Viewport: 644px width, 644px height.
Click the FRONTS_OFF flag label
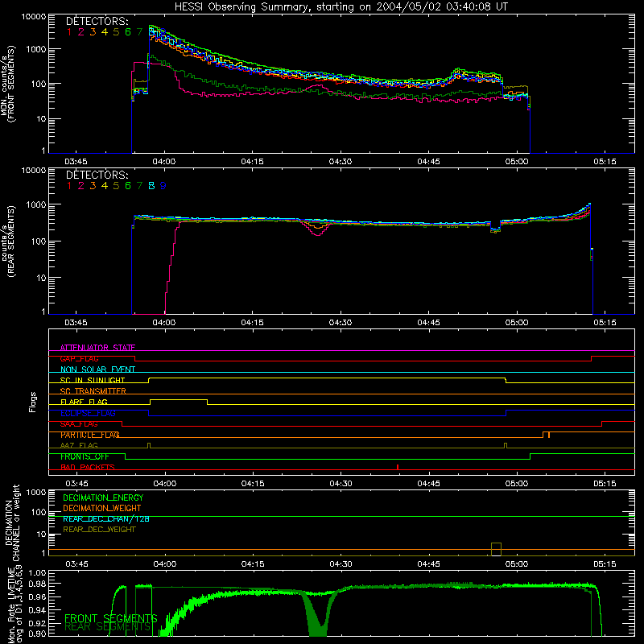(85, 456)
